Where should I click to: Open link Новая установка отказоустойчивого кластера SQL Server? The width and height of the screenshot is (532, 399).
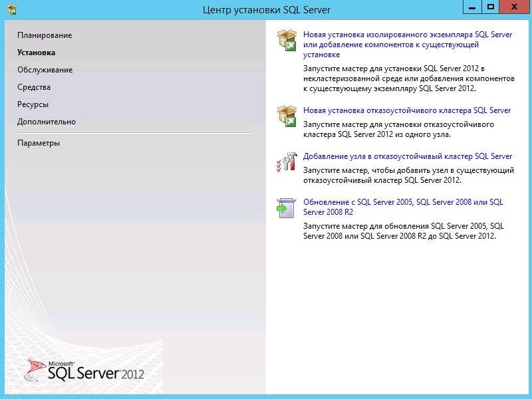407,110
